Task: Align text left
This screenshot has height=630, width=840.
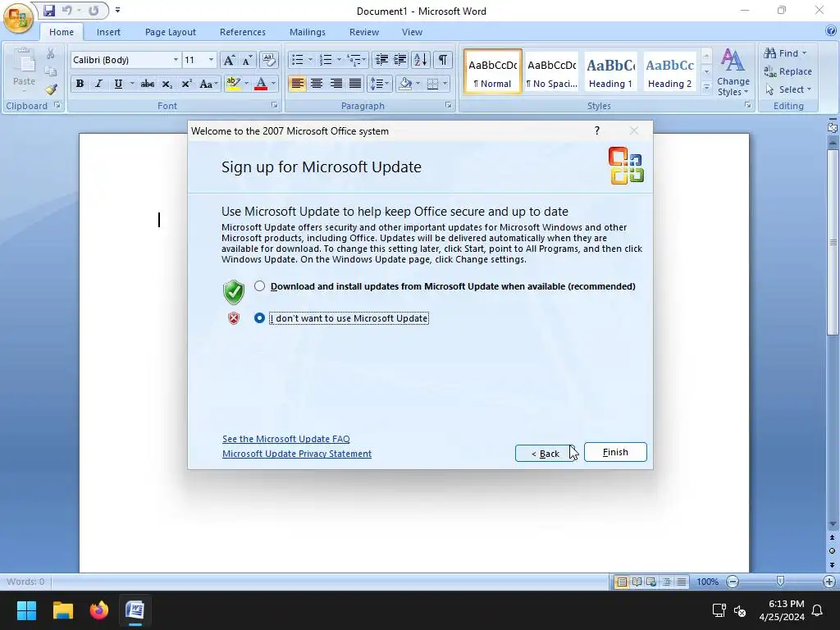Action: [297, 84]
